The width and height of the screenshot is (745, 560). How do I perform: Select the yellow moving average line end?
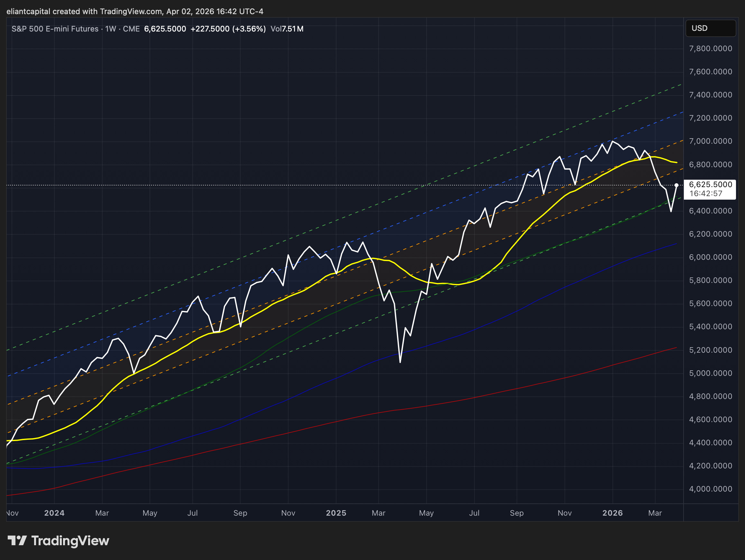[676, 163]
